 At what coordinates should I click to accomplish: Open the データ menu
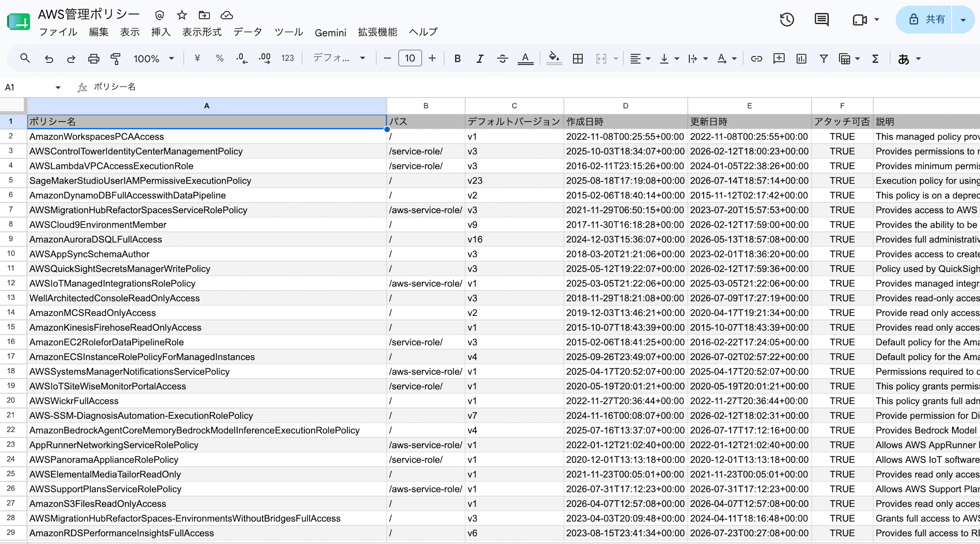tap(247, 32)
